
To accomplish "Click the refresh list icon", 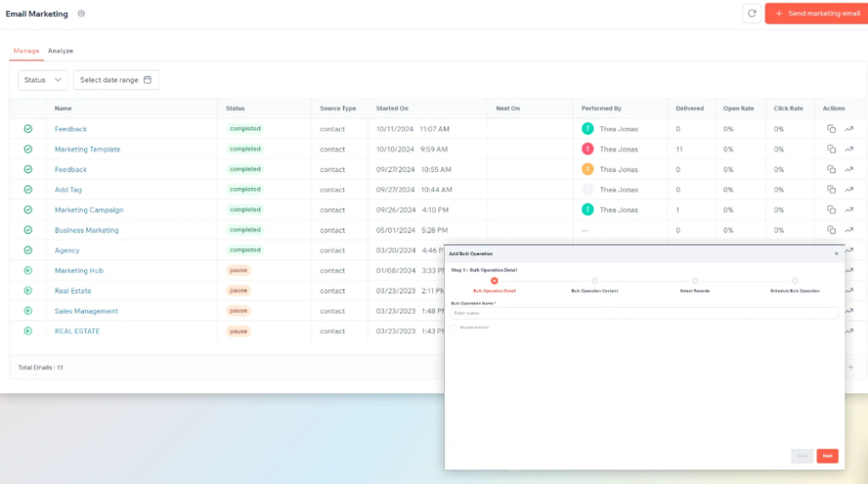I will [752, 14].
